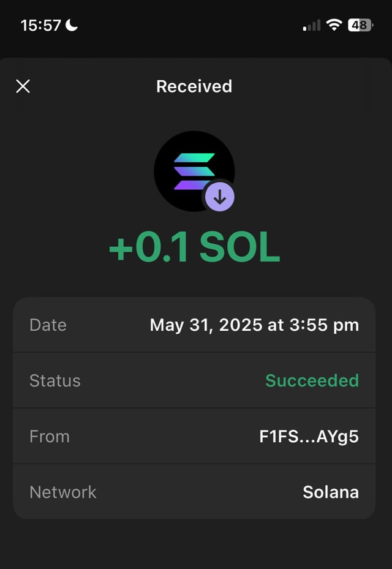The width and height of the screenshot is (392, 569).
Task: Tap the purple received arrow badge
Action: pos(220,197)
